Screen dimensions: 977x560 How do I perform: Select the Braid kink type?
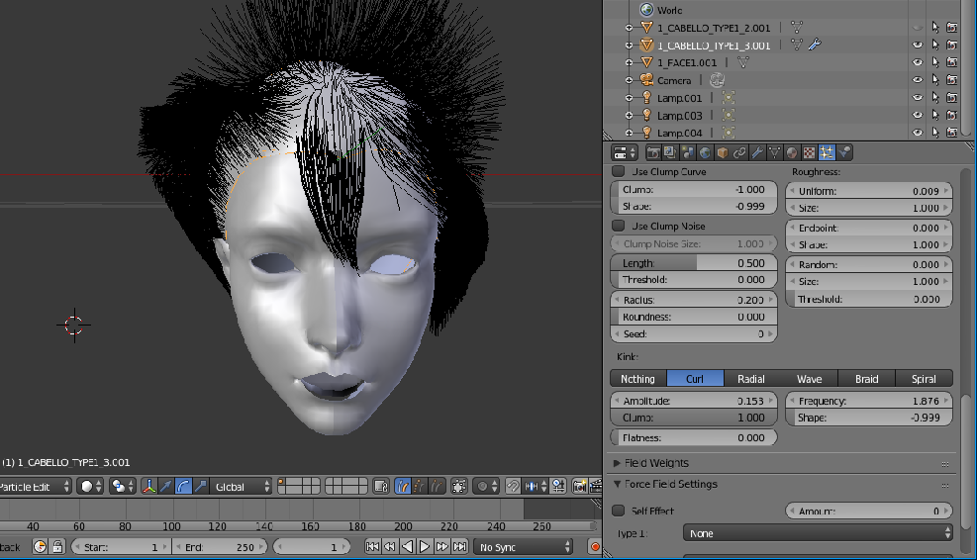point(867,379)
